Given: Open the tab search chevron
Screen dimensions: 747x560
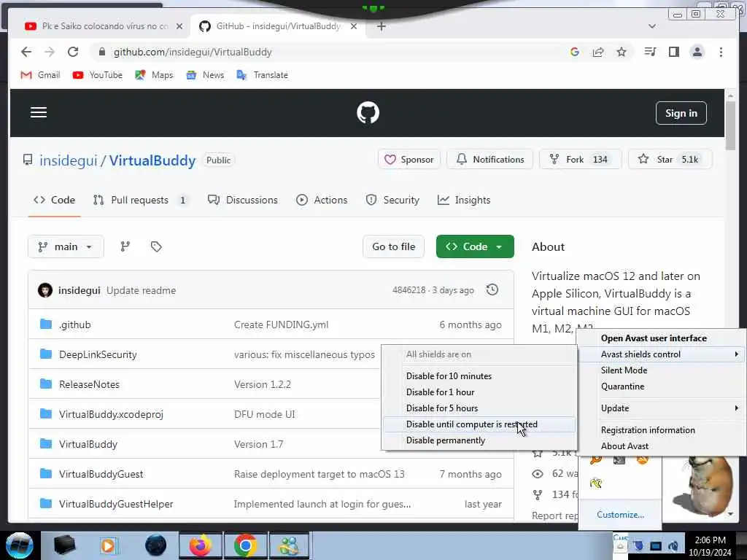Looking at the screenshot, I should [652, 26].
